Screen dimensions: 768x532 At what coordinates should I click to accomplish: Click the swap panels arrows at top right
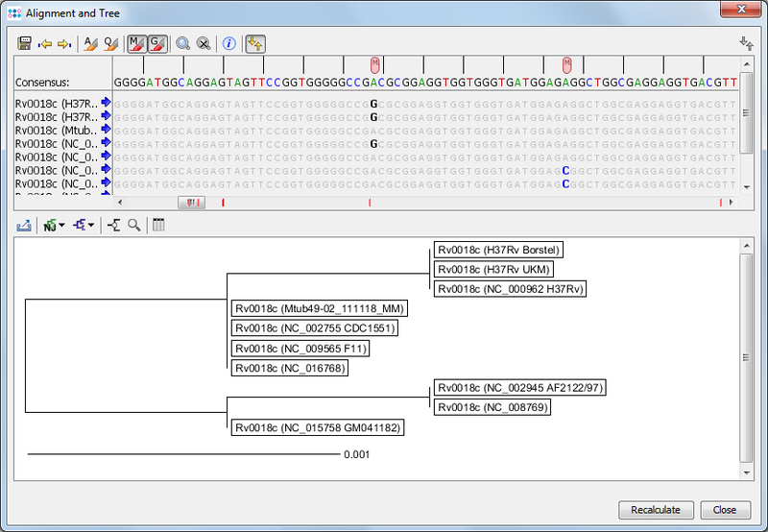[746, 44]
